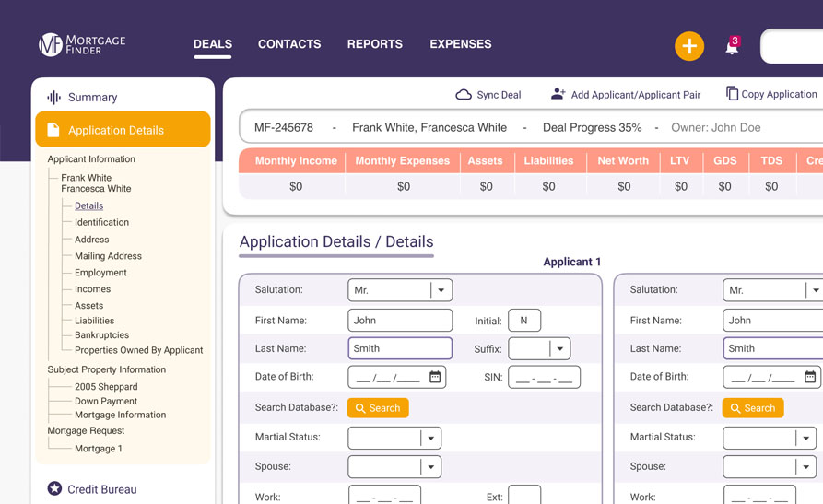Open the DEALS tab

(x=213, y=44)
